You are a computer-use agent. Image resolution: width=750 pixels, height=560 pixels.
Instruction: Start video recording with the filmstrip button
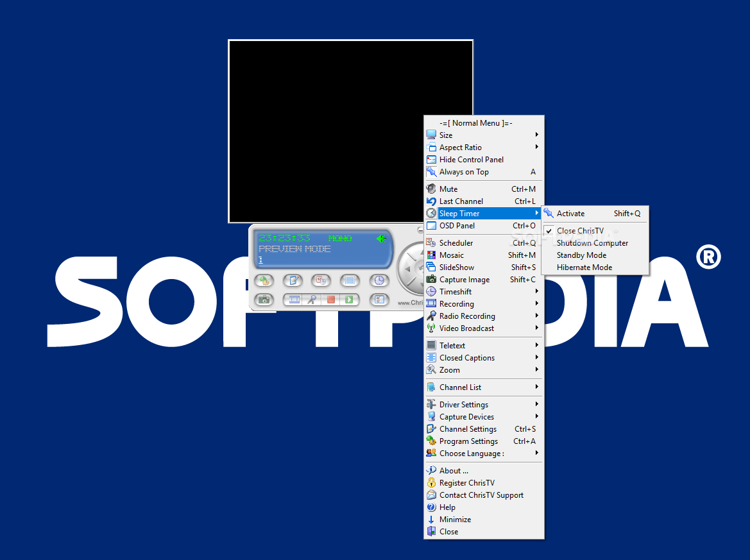[294, 300]
